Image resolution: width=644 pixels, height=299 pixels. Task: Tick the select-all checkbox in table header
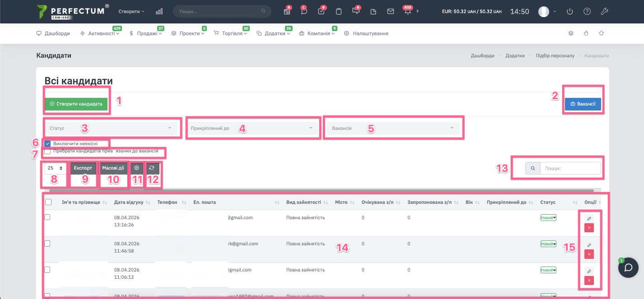(48, 202)
